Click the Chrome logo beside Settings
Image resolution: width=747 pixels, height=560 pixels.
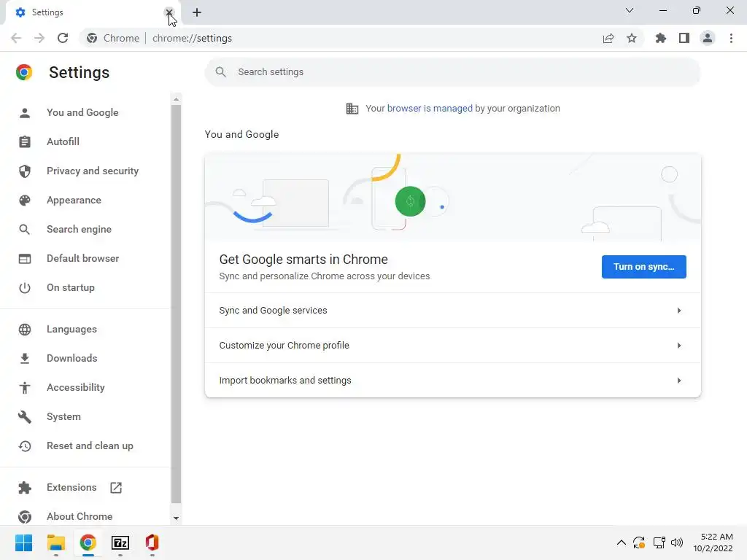(x=24, y=72)
